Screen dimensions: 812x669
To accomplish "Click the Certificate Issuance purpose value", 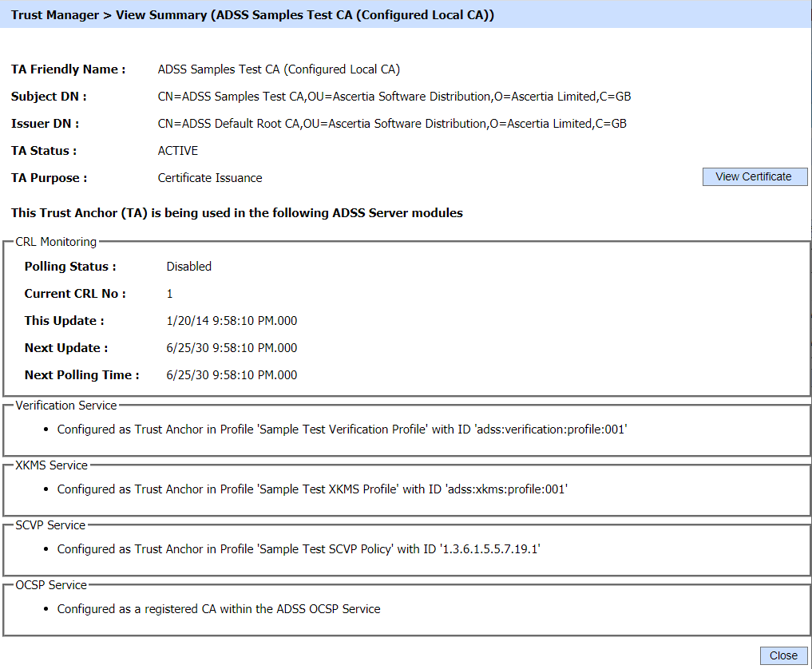I will click(x=210, y=178).
